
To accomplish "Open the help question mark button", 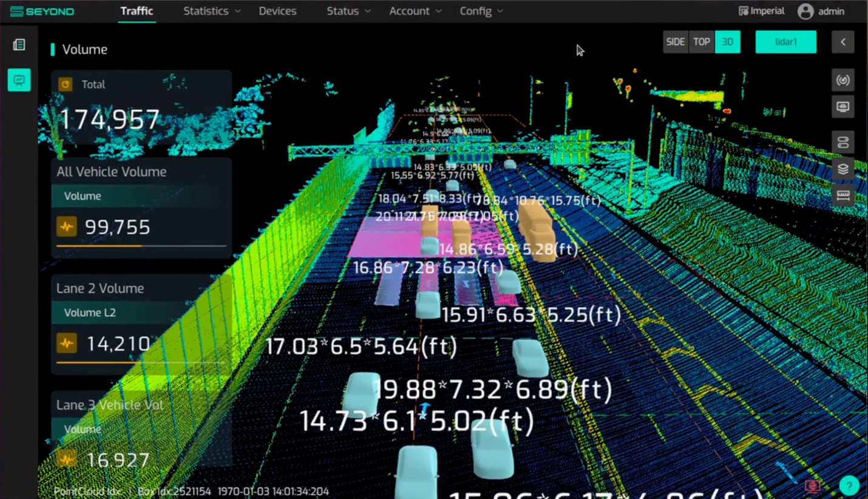I will point(849,485).
